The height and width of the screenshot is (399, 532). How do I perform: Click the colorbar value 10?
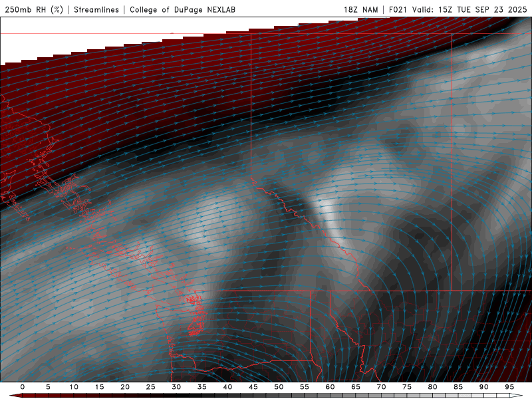click(x=74, y=387)
